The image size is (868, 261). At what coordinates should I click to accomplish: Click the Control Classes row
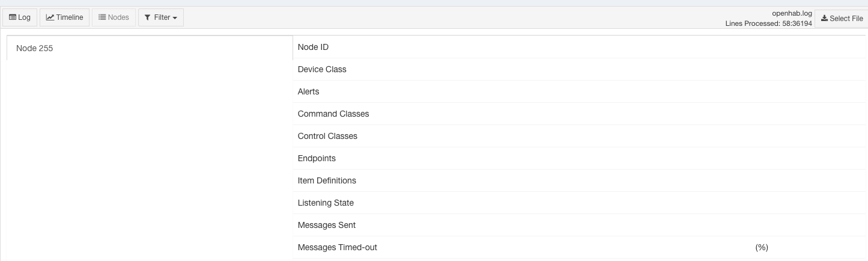(580, 136)
